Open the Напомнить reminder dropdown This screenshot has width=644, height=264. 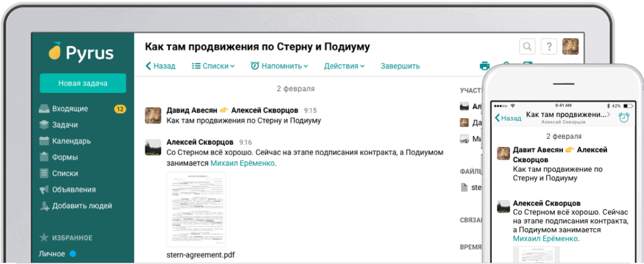click(279, 66)
